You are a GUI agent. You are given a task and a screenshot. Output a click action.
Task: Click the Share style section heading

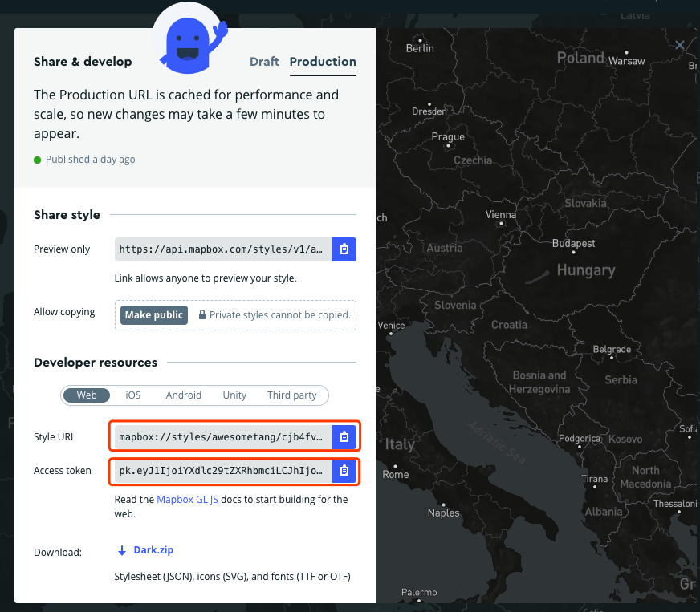[67, 214]
